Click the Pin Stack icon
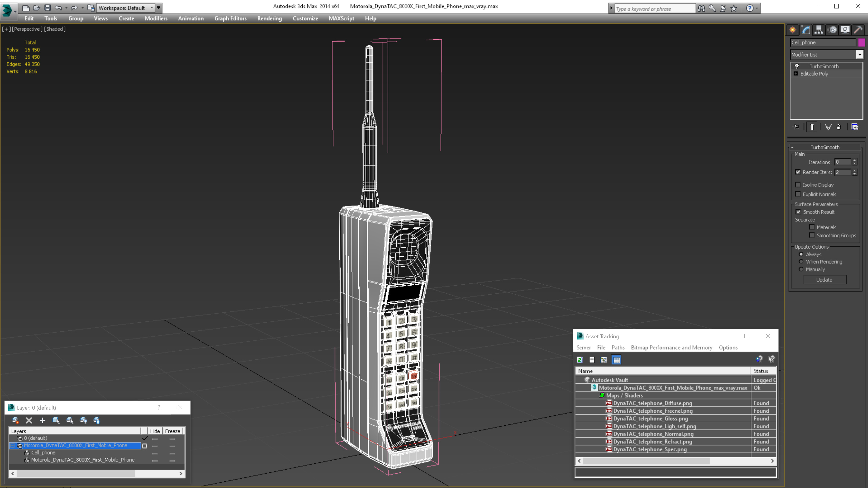This screenshot has width=868, height=488. pos(796,127)
